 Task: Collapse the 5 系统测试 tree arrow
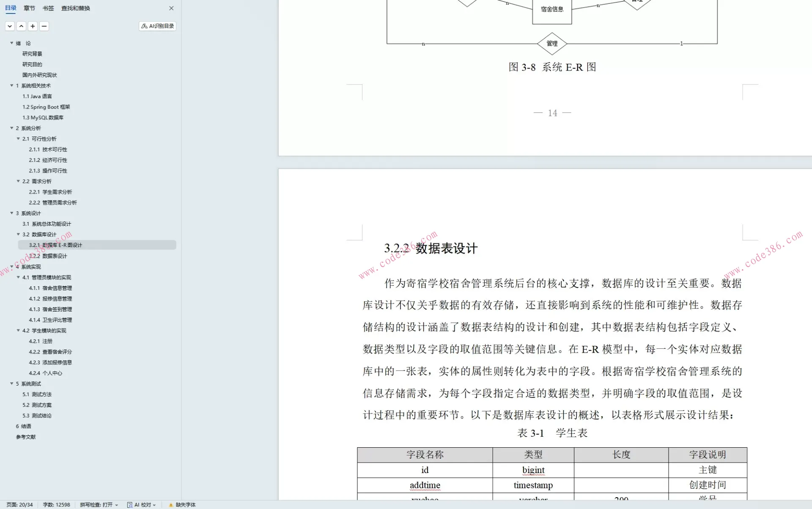12,383
